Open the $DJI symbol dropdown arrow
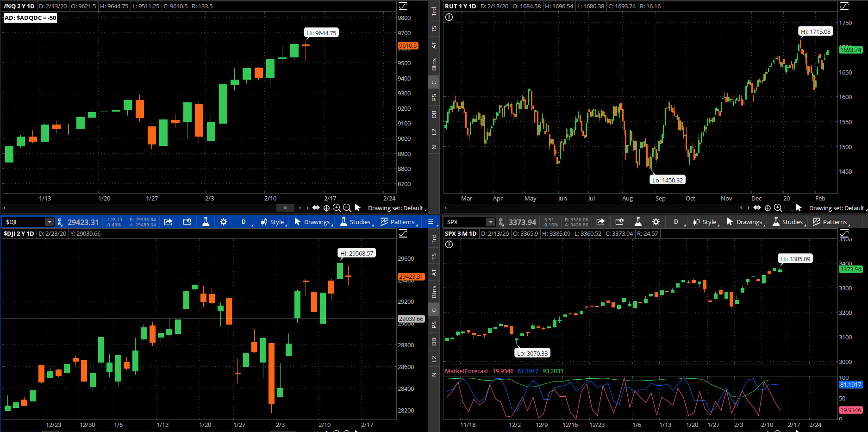Viewport: 868px width, 432px height. click(x=49, y=222)
